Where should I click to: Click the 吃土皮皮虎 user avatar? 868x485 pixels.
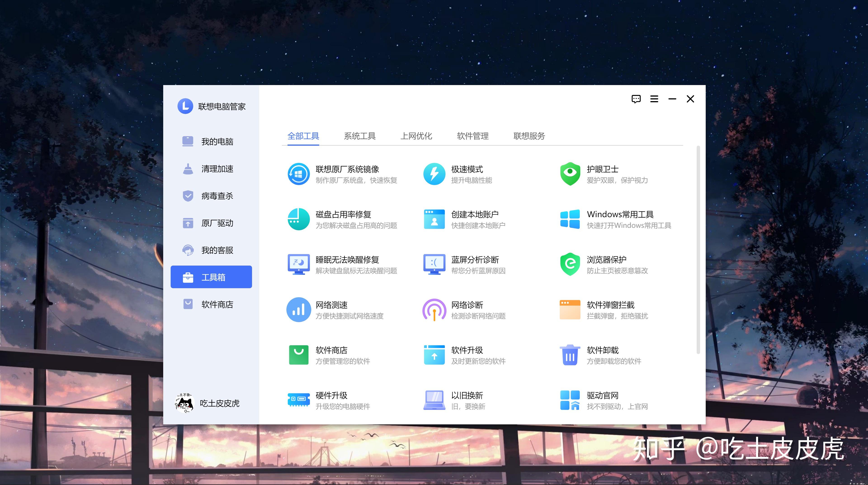185,403
